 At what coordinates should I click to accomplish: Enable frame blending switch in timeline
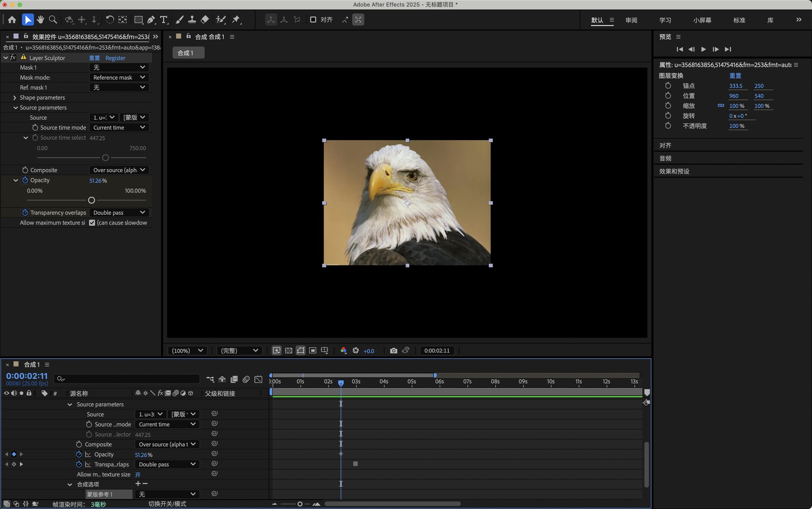pyautogui.click(x=234, y=380)
